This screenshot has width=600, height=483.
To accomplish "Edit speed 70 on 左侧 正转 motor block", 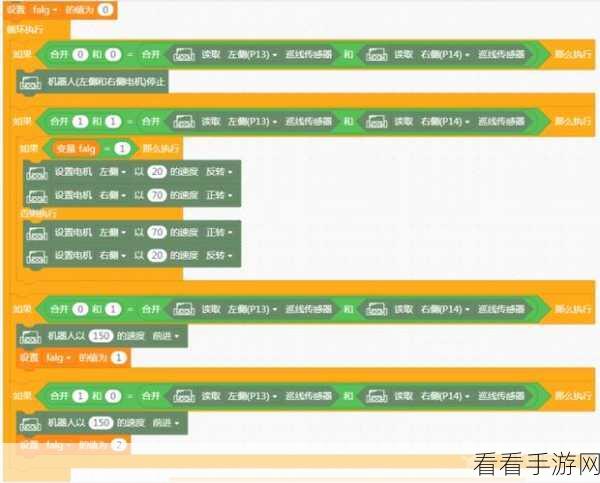I will [157, 232].
